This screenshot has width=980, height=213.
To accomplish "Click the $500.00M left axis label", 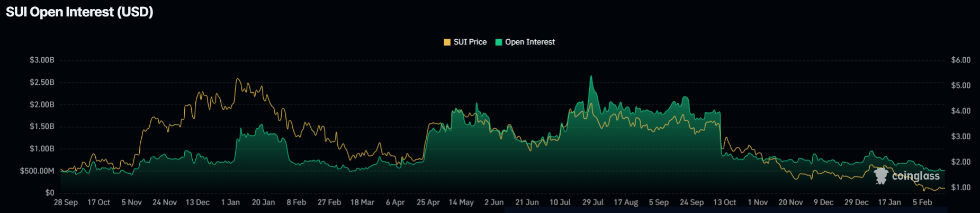I will point(37,171).
